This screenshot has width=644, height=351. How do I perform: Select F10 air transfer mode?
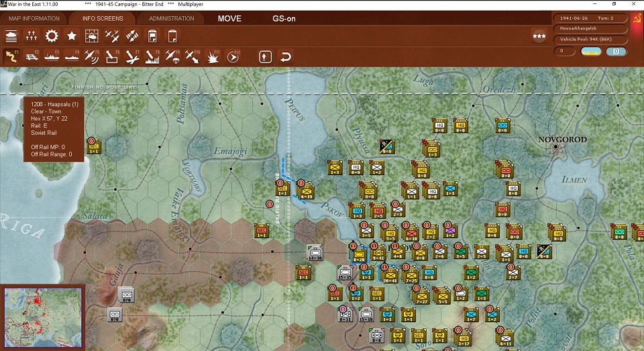pyautogui.click(x=193, y=56)
